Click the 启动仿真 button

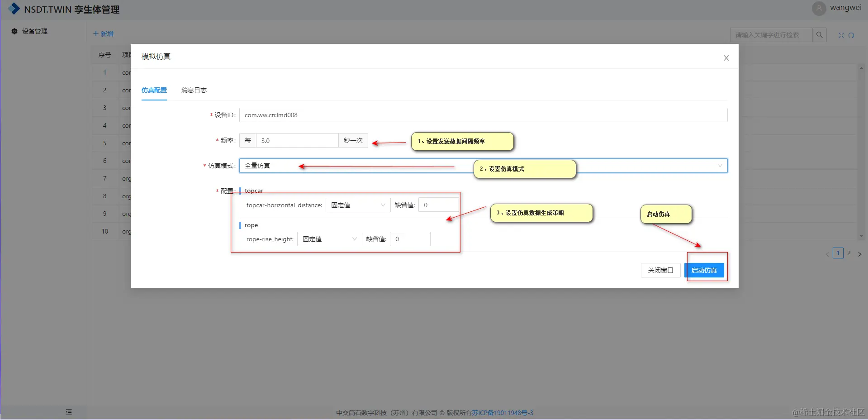(x=704, y=270)
